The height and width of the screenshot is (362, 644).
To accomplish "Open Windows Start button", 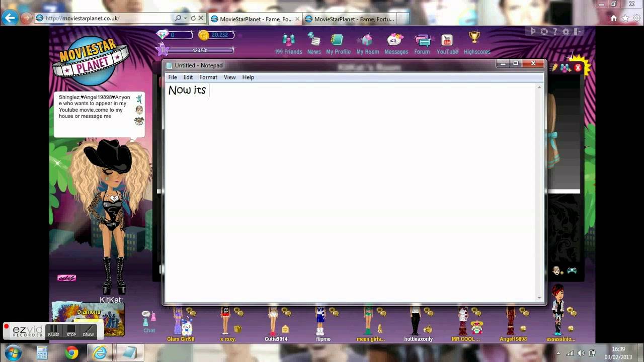I will click(x=12, y=353).
